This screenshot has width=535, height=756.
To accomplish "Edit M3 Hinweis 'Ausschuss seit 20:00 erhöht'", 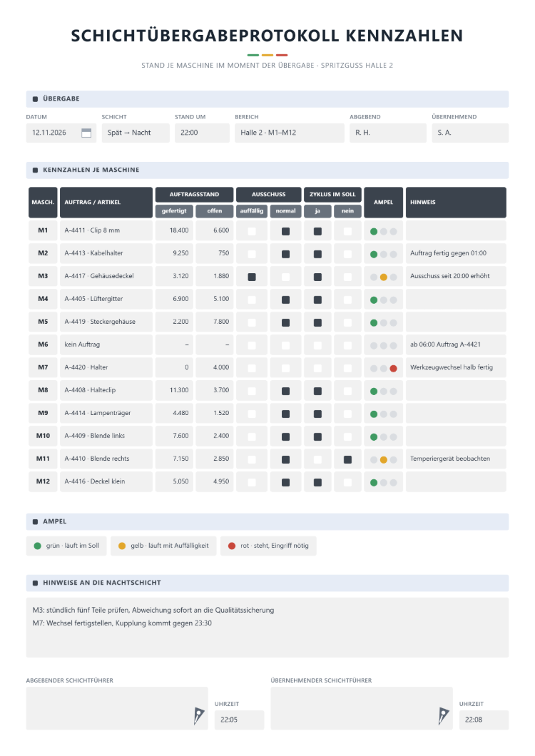I will [456, 276].
